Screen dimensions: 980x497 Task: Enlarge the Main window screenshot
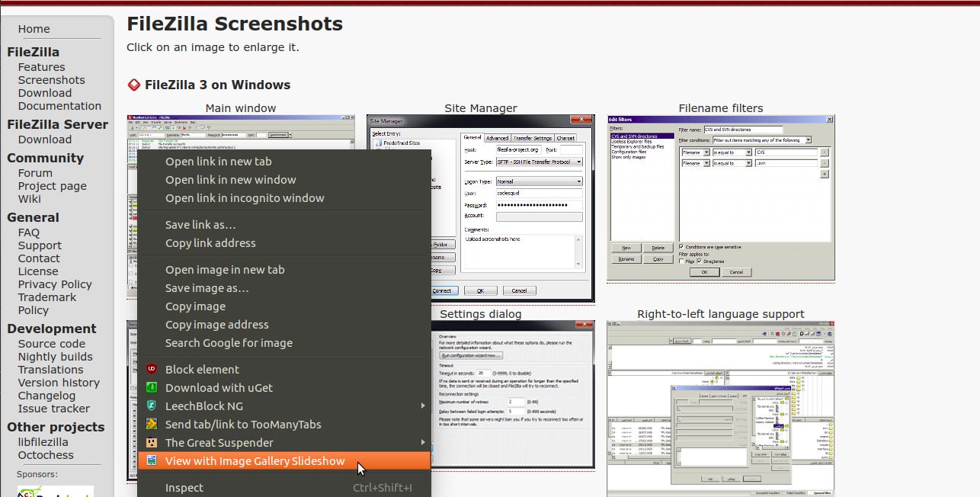241,132
